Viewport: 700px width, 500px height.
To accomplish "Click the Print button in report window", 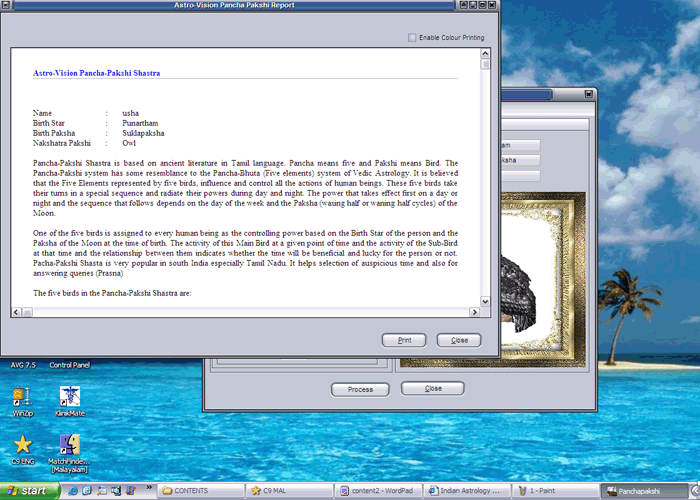I will tap(404, 340).
